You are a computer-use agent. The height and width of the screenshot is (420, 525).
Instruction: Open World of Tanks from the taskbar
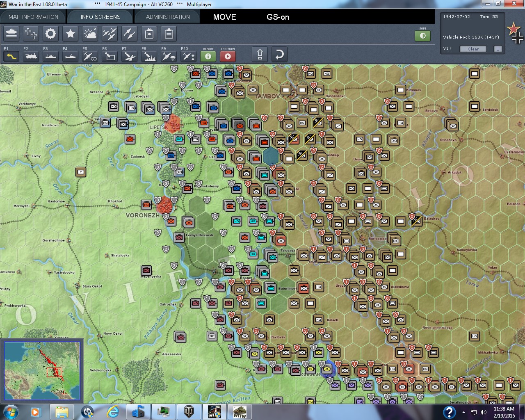[x=189, y=412]
